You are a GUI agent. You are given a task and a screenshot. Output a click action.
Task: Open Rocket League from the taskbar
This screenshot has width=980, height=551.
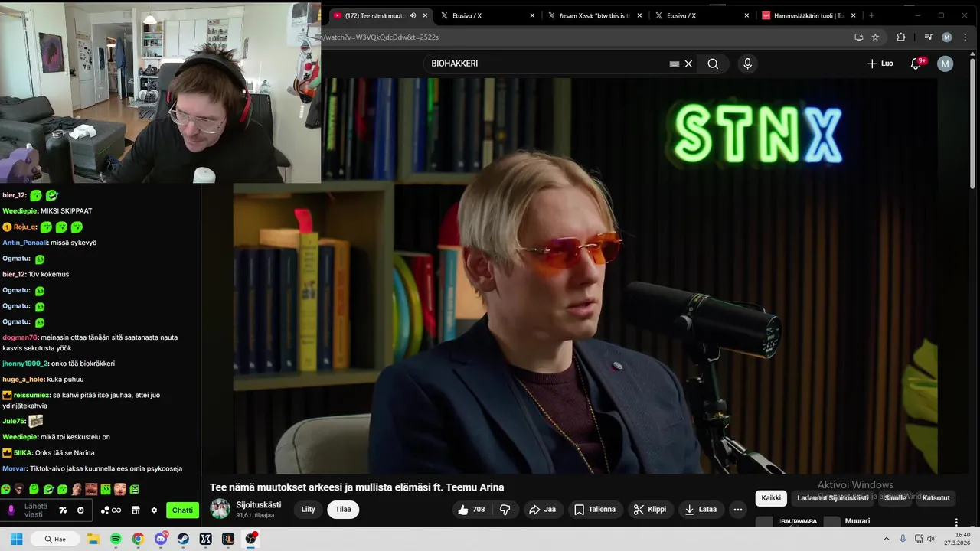227,539
